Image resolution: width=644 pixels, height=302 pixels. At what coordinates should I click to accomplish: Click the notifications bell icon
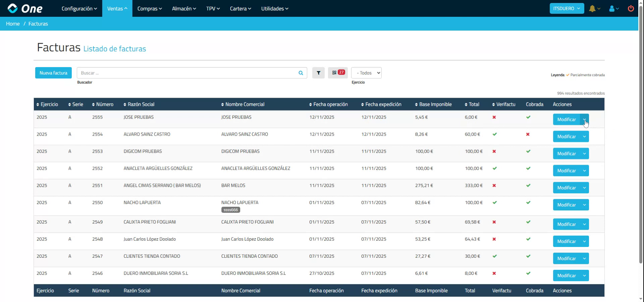click(x=593, y=8)
